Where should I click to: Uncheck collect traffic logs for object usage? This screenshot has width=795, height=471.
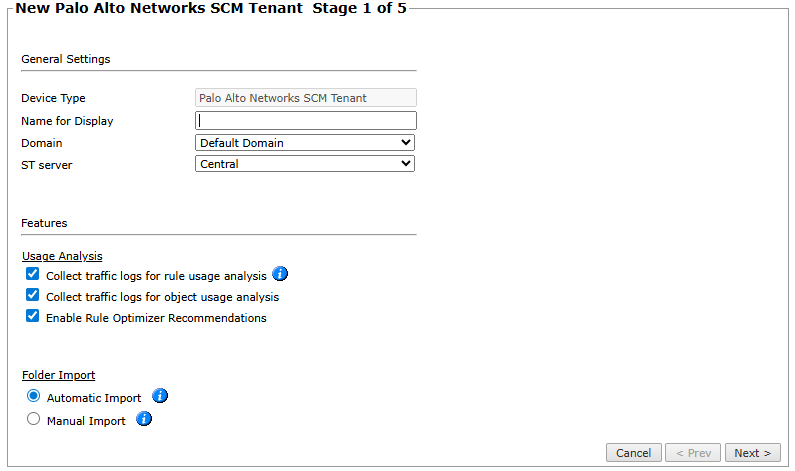point(33,296)
